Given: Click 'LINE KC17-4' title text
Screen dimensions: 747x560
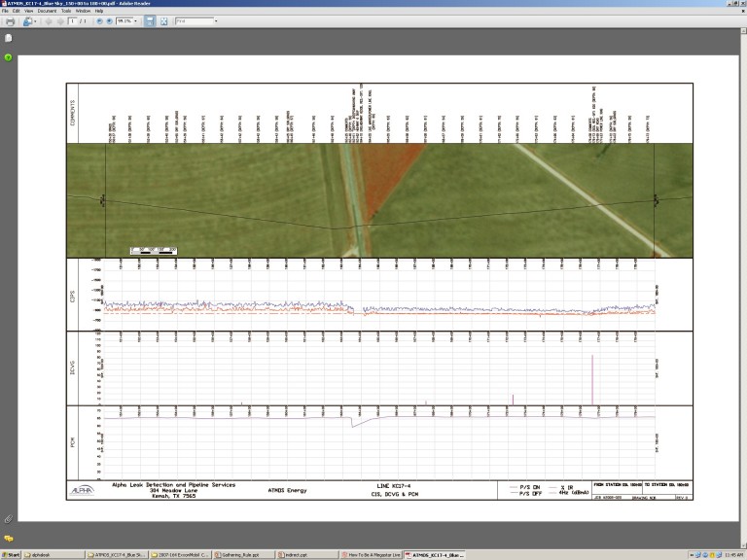Looking at the screenshot, I should click(394, 486).
